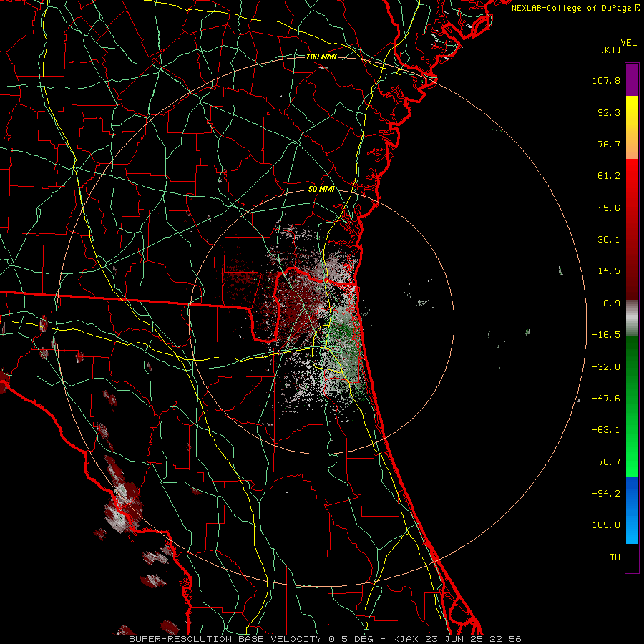The image size is (644, 644).
Task: Click the -16.5 velocity scale value
Action: [x=606, y=335]
